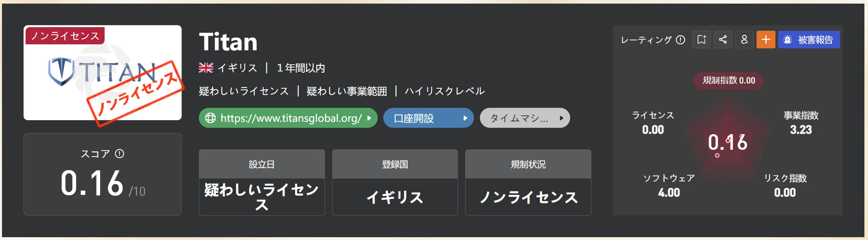Click the ハイリスクレベル tag
868x240 pixels.
445,91
